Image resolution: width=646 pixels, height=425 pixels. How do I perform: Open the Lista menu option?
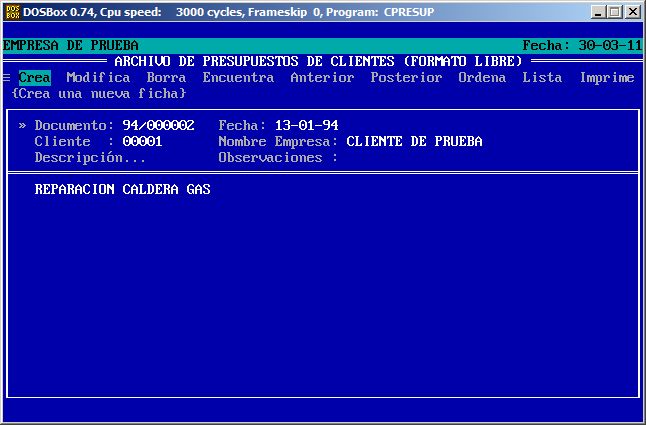[542, 78]
